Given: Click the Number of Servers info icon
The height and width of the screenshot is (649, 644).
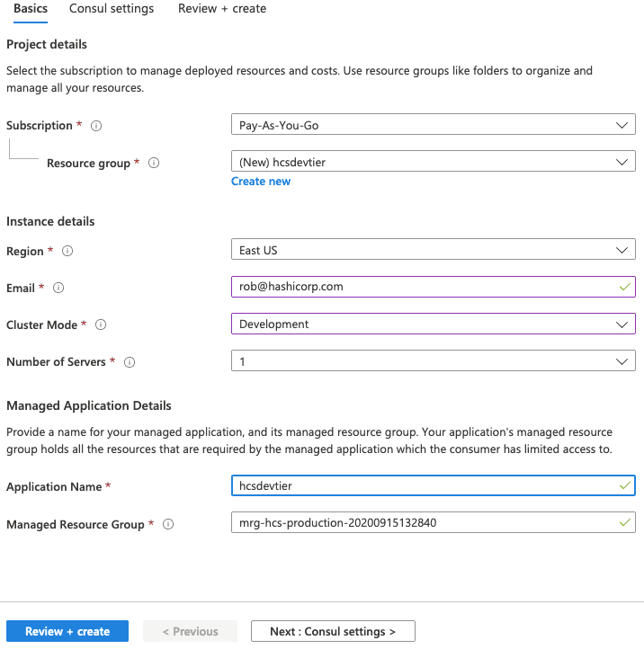Looking at the screenshot, I should click(x=130, y=362).
